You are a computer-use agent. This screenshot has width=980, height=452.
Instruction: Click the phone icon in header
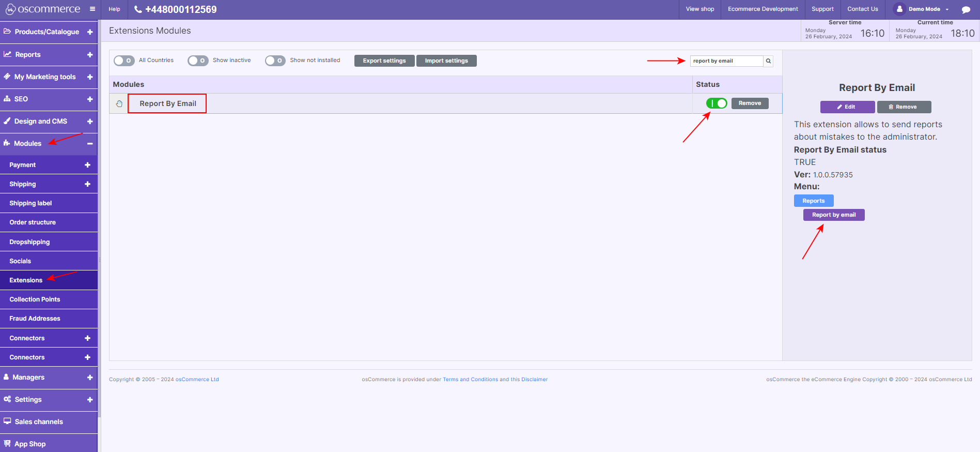tap(138, 9)
